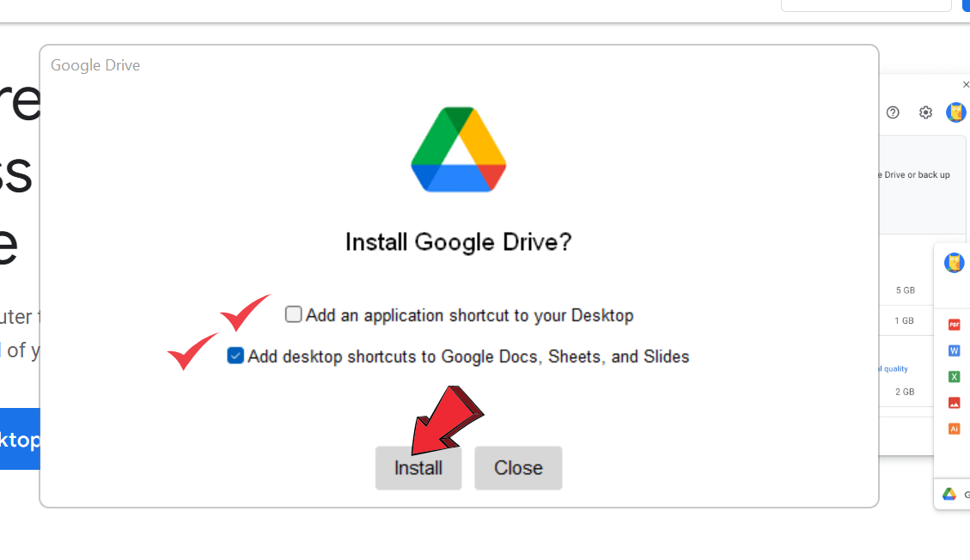Click the Install button
970x560 pixels.
click(x=418, y=468)
